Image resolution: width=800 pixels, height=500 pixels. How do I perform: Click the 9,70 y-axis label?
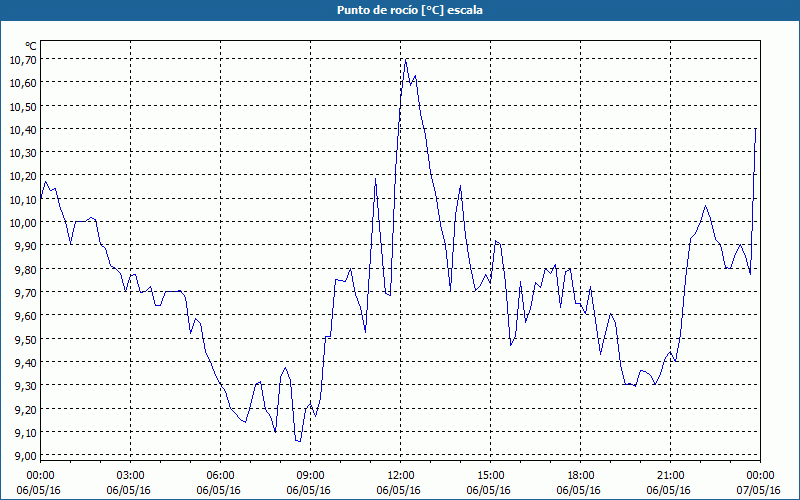pos(26,292)
